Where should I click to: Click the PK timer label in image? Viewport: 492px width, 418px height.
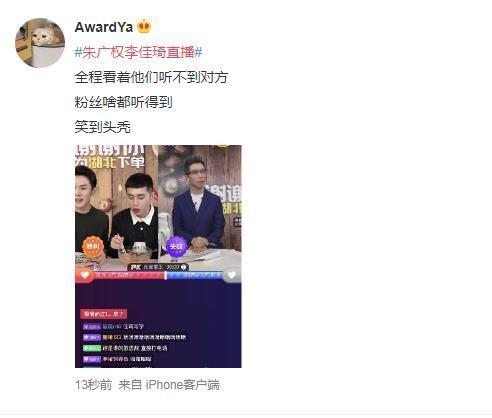[158, 267]
